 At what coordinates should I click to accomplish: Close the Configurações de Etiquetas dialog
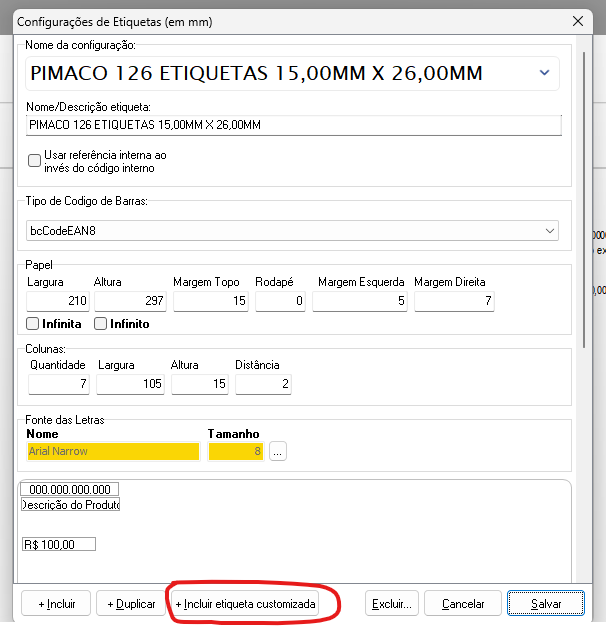(x=575, y=21)
